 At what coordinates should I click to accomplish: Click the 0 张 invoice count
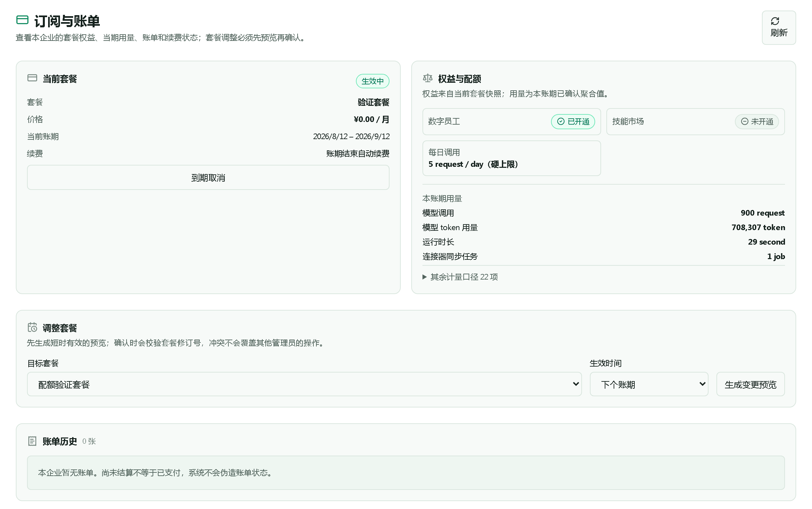click(x=89, y=441)
